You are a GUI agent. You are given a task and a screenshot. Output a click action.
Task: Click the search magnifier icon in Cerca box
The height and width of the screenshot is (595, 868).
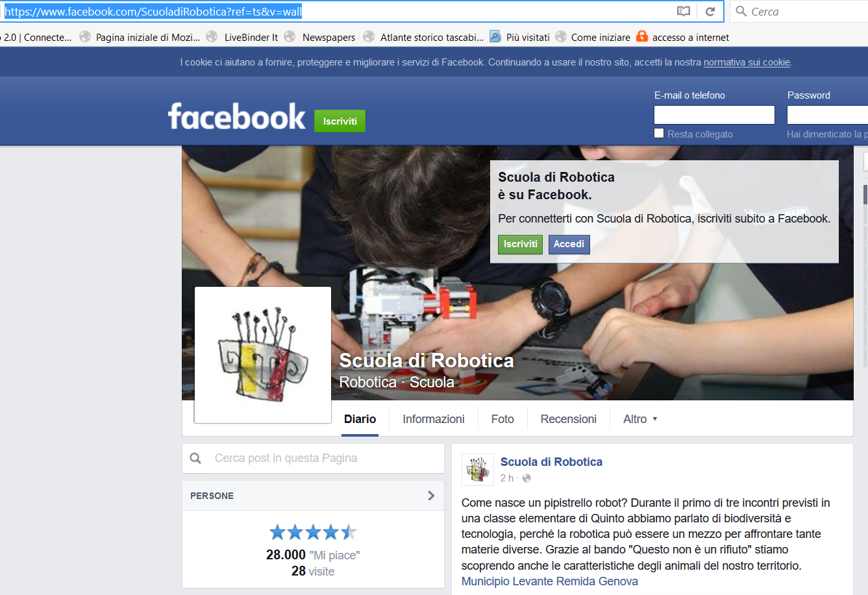click(x=741, y=11)
